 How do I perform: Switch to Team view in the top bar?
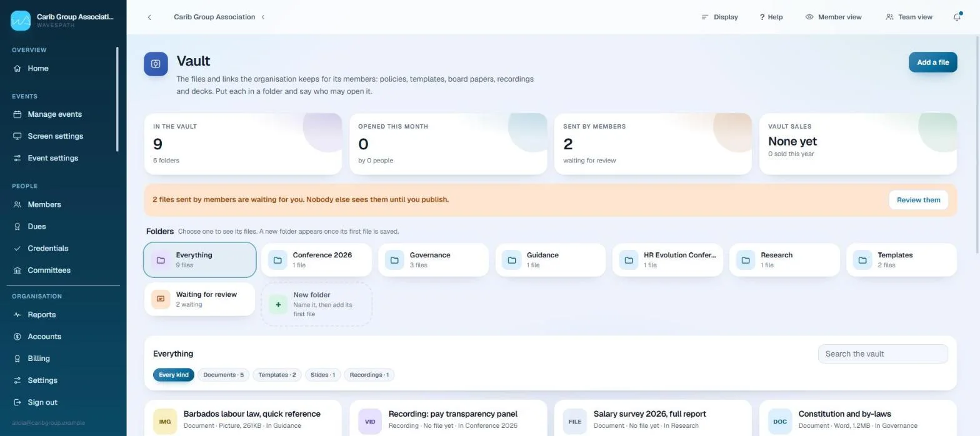coord(909,17)
